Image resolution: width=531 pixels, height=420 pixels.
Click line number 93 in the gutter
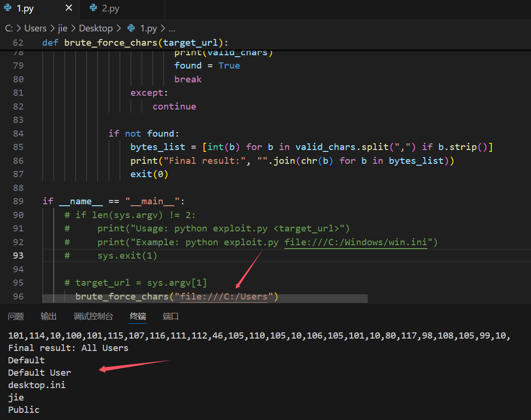pos(18,256)
